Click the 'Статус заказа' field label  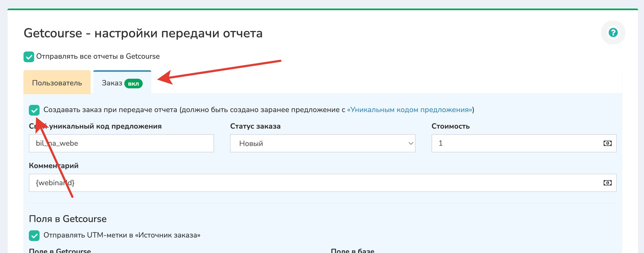pos(255,126)
